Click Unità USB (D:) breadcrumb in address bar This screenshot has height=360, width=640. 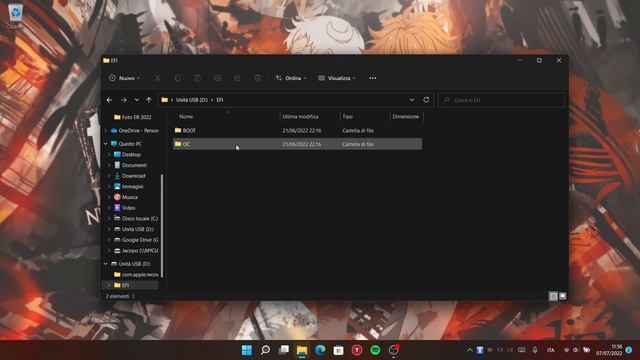192,100
